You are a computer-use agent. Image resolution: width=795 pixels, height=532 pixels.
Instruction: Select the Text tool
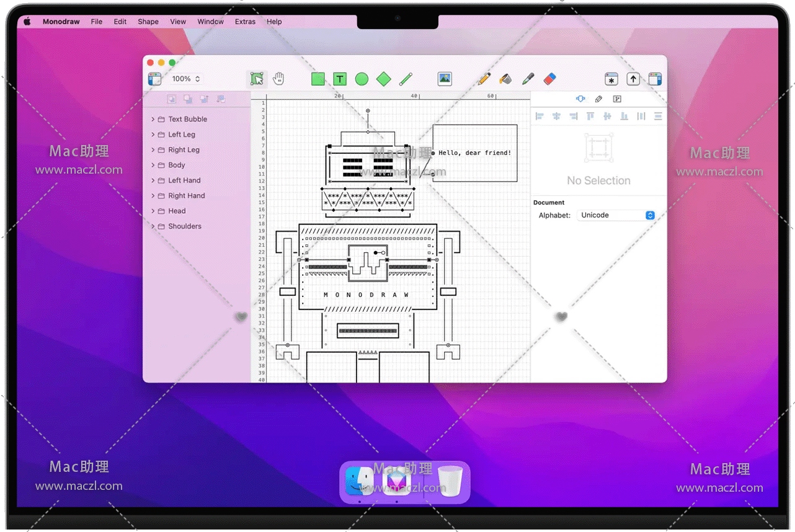point(340,79)
